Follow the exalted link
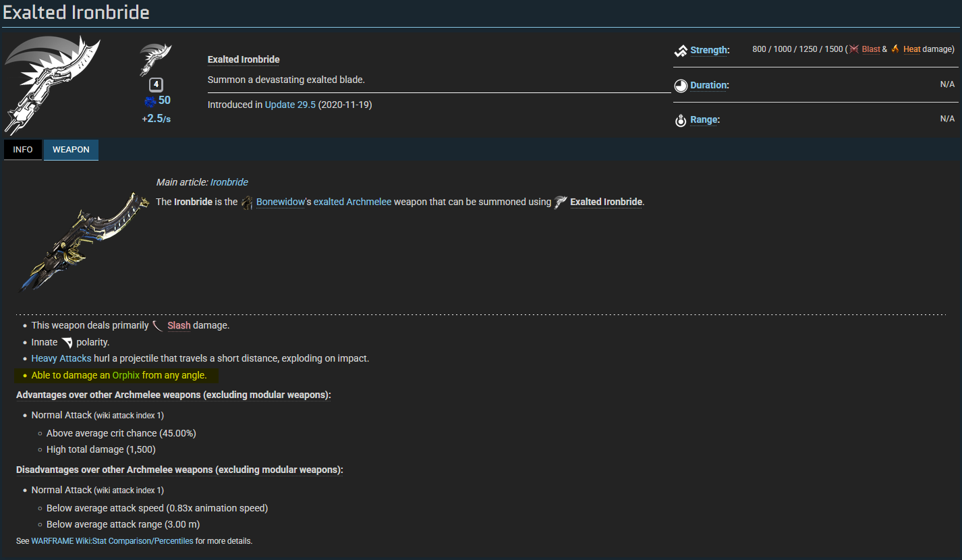 coord(329,202)
